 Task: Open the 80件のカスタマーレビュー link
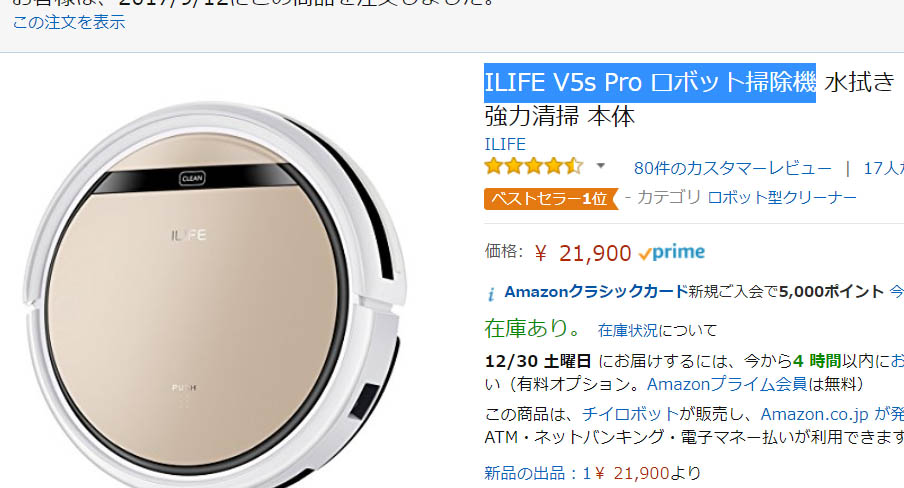point(733,168)
